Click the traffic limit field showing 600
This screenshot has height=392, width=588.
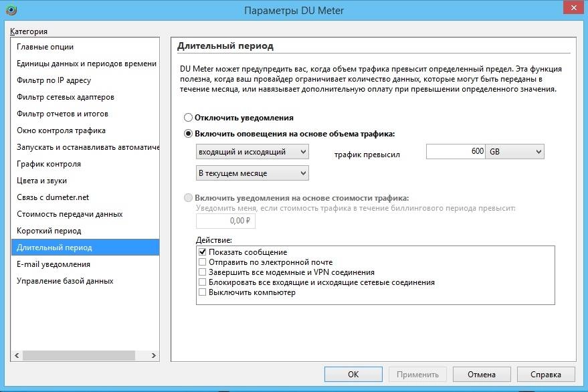click(456, 152)
